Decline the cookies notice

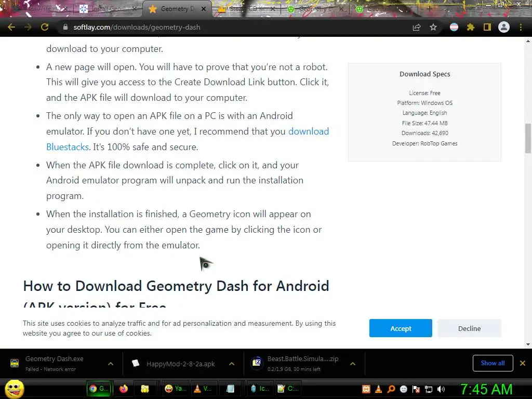[469, 328]
